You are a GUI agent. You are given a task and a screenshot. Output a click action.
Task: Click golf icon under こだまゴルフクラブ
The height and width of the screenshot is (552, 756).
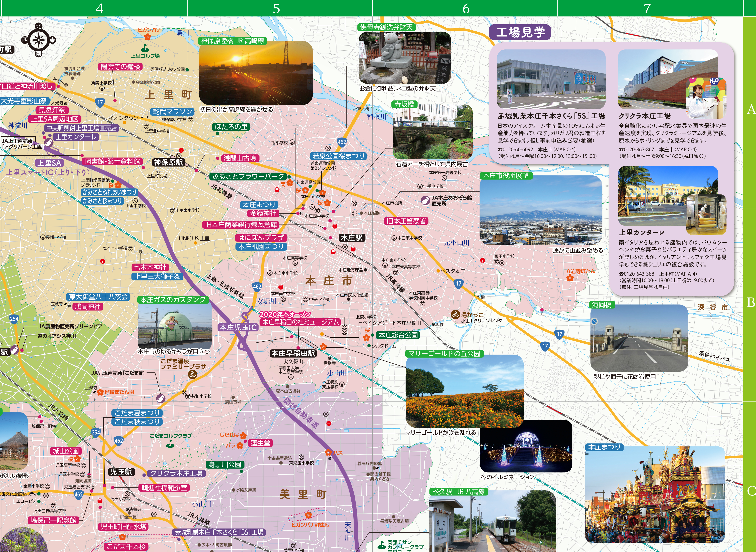click(x=170, y=444)
